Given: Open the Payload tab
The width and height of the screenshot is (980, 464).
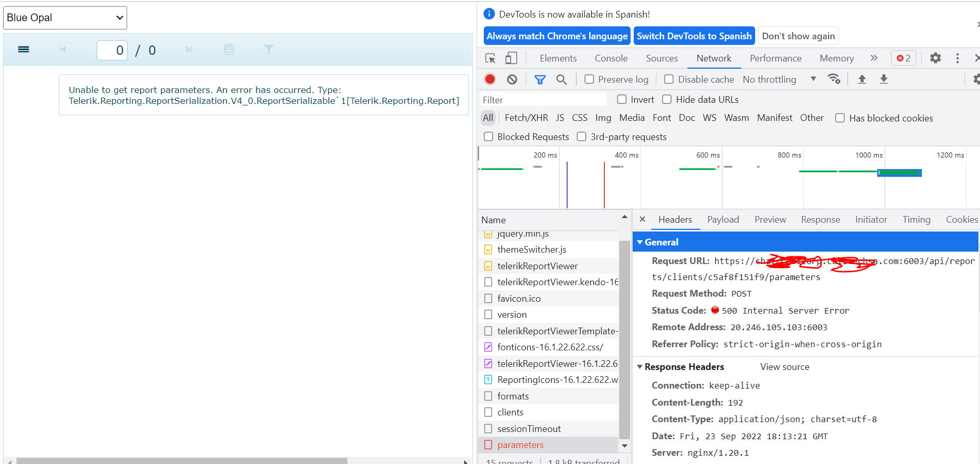Looking at the screenshot, I should click(x=723, y=220).
